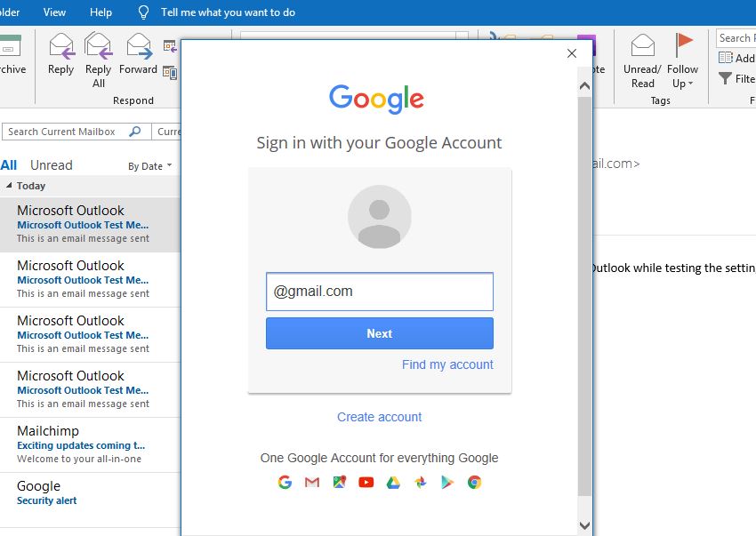The image size is (756, 536).
Task: Click the Reply icon in Outlook ribbon
Action: (x=61, y=46)
